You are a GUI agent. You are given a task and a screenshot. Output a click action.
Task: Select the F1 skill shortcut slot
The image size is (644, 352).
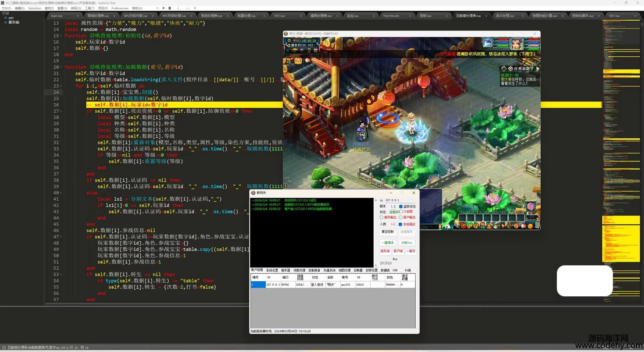[x=463, y=218]
